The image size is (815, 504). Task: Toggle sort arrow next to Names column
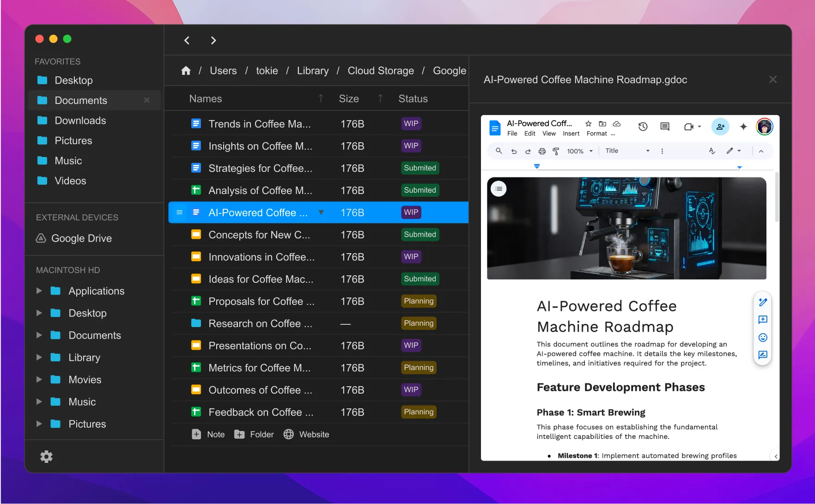click(x=321, y=98)
